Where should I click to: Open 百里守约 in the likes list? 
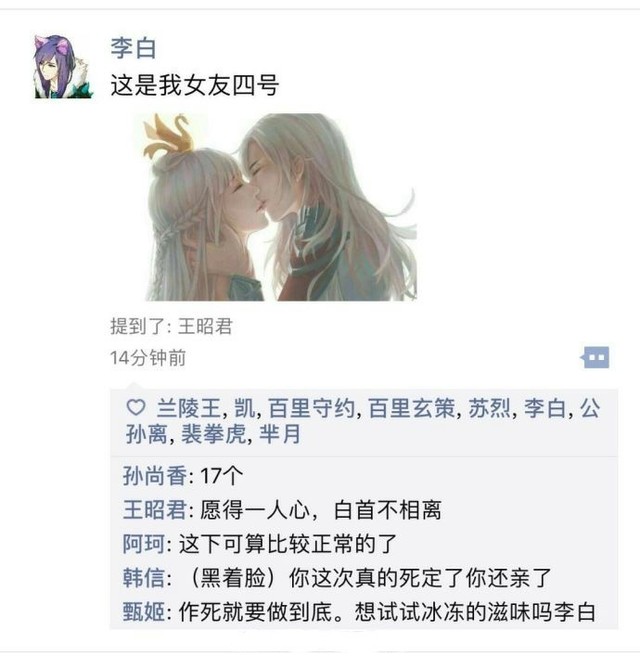pyautogui.click(x=312, y=408)
